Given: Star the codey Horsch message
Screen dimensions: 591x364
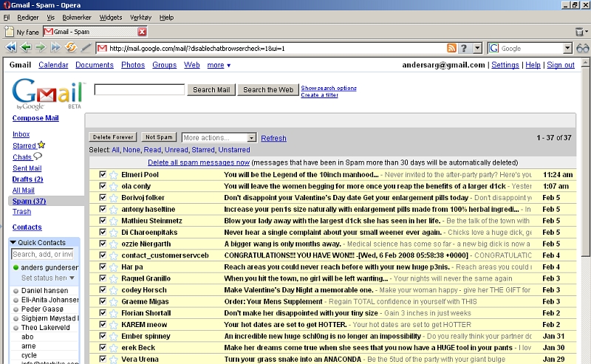Looking at the screenshot, I should [x=114, y=290].
